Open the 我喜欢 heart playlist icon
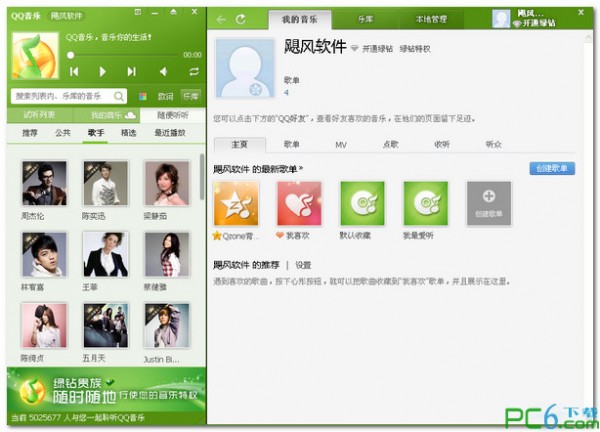This screenshot has width=600, height=432. (x=299, y=204)
